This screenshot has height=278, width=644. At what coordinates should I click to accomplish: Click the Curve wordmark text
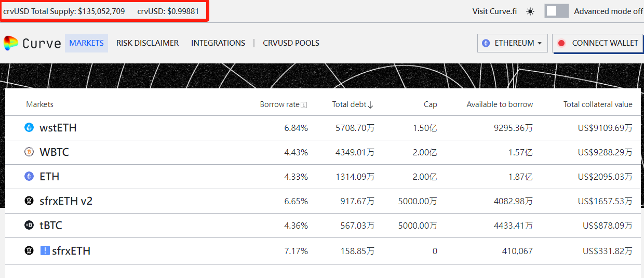(42, 43)
